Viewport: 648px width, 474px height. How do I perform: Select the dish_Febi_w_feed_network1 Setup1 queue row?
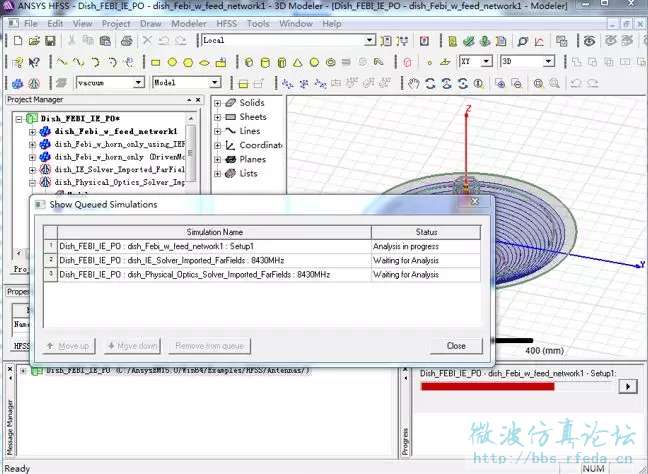262,246
